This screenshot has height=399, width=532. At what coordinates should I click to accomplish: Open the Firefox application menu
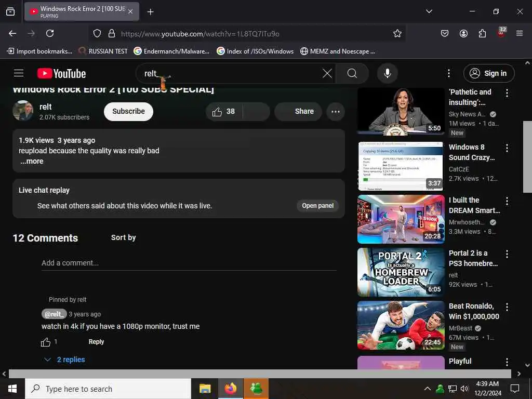520,33
